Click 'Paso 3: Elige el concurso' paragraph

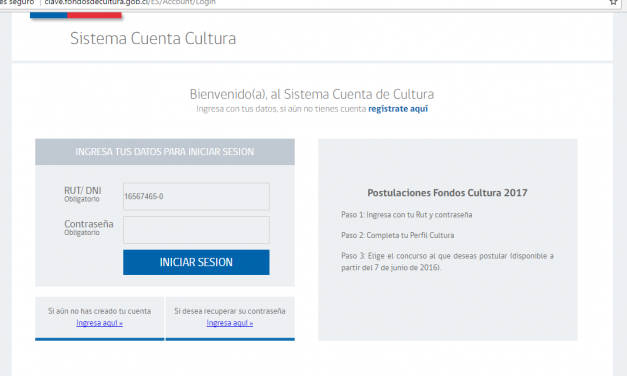click(447, 262)
